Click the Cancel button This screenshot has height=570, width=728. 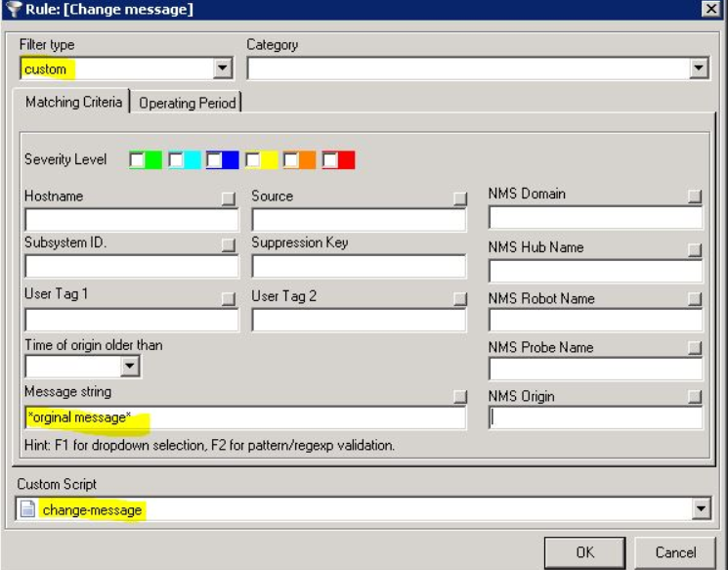pyautogui.click(x=675, y=551)
